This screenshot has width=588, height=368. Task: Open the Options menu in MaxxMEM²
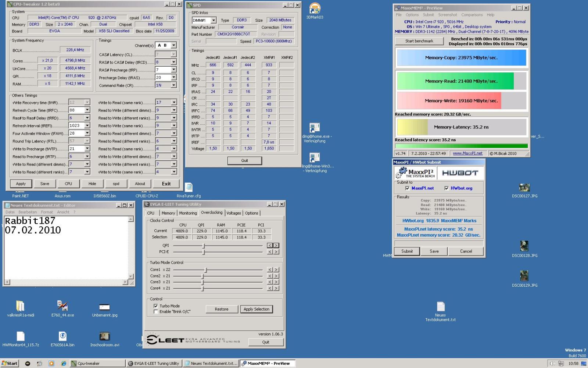(412, 15)
